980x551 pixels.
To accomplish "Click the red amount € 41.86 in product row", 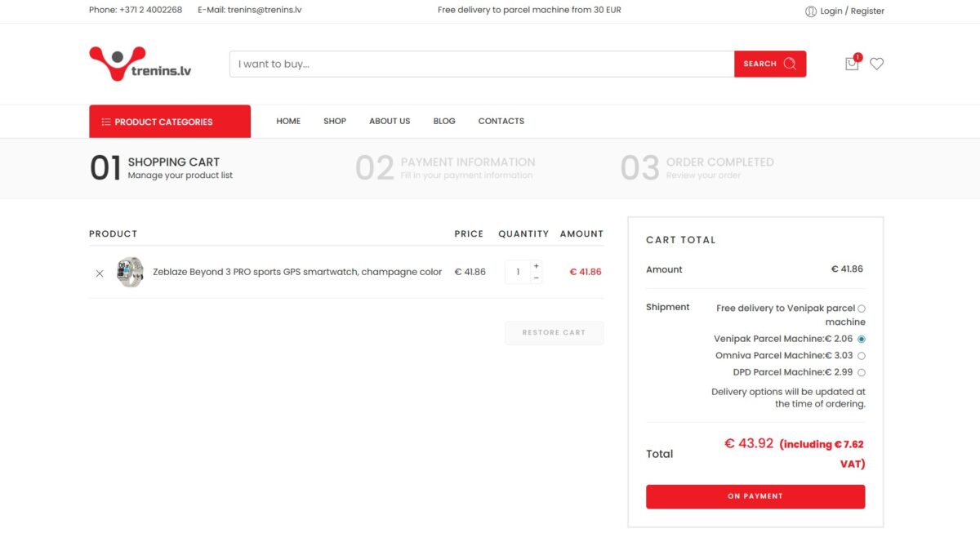I will (x=586, y=272).
